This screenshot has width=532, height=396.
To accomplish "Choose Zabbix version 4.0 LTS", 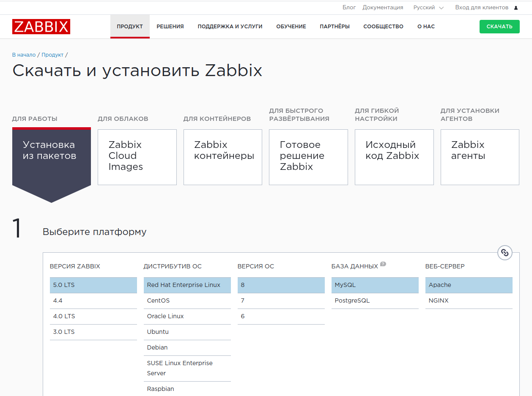I will [x=93, y=316].
